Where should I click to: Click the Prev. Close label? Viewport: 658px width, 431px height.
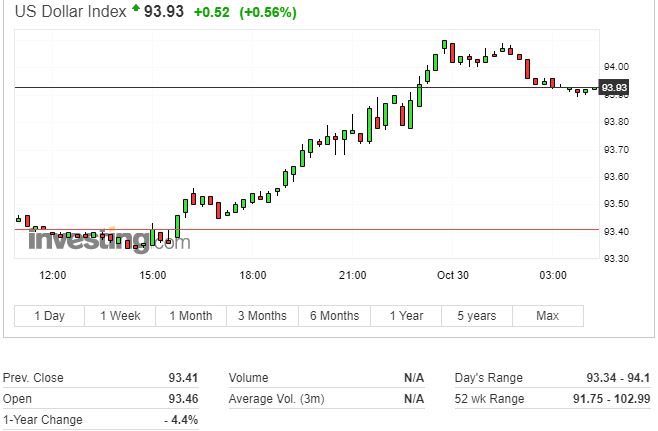point(33,378)
